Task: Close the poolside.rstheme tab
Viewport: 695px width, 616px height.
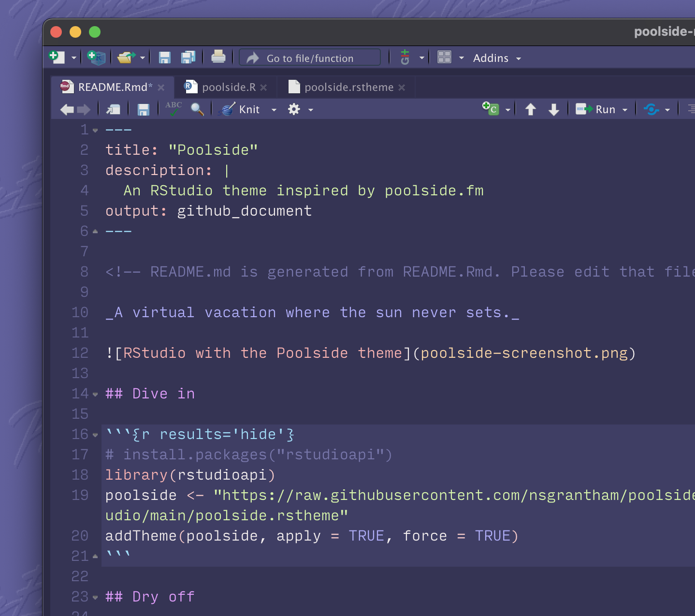Action: pyautogui.click(x=402, y=88)
